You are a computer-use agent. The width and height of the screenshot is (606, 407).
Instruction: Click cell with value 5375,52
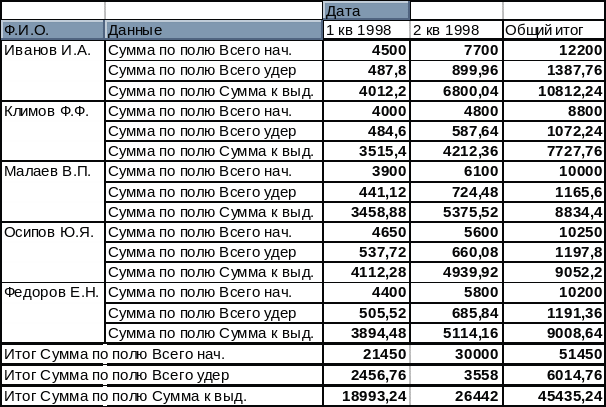click(x=456, y=212)
